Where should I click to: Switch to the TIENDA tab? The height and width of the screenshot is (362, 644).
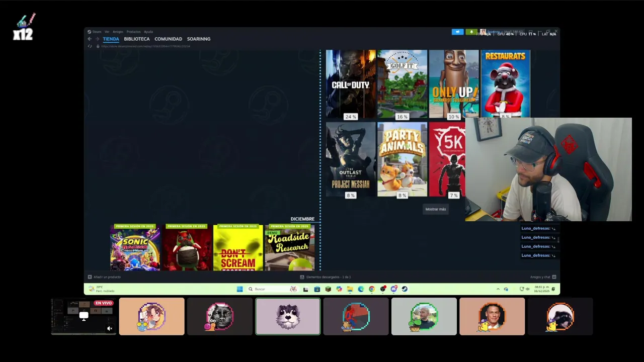point(111,39)
